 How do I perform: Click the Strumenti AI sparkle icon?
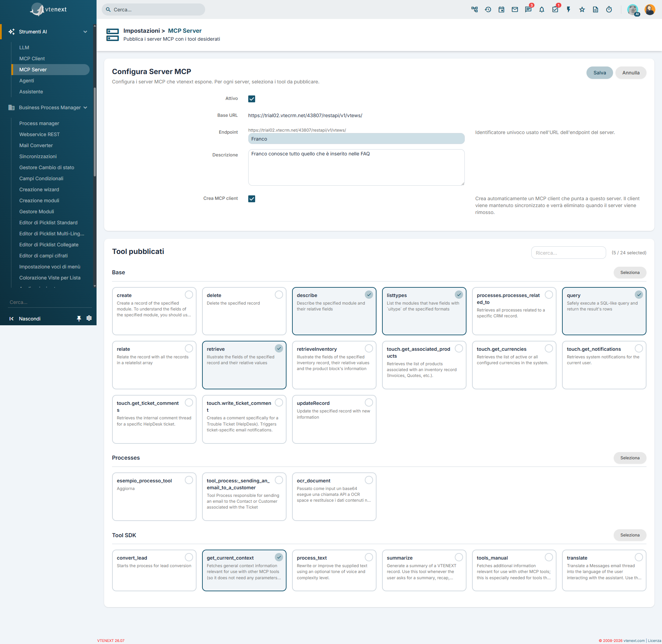click(11, 32)
